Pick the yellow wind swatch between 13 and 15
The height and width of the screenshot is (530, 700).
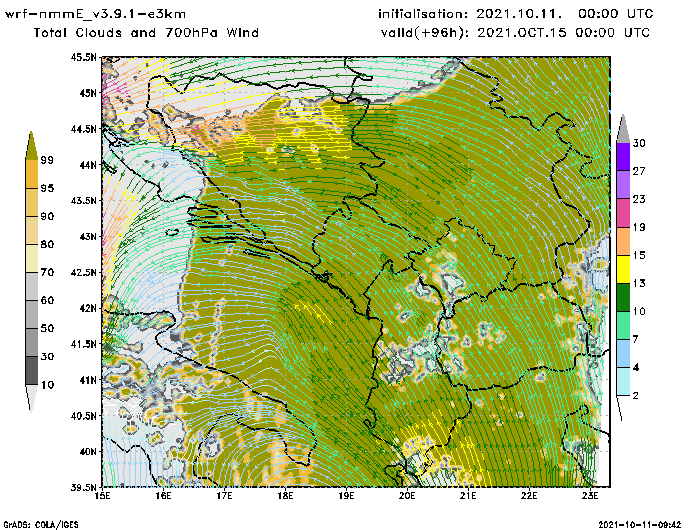[x=623, y=269]
